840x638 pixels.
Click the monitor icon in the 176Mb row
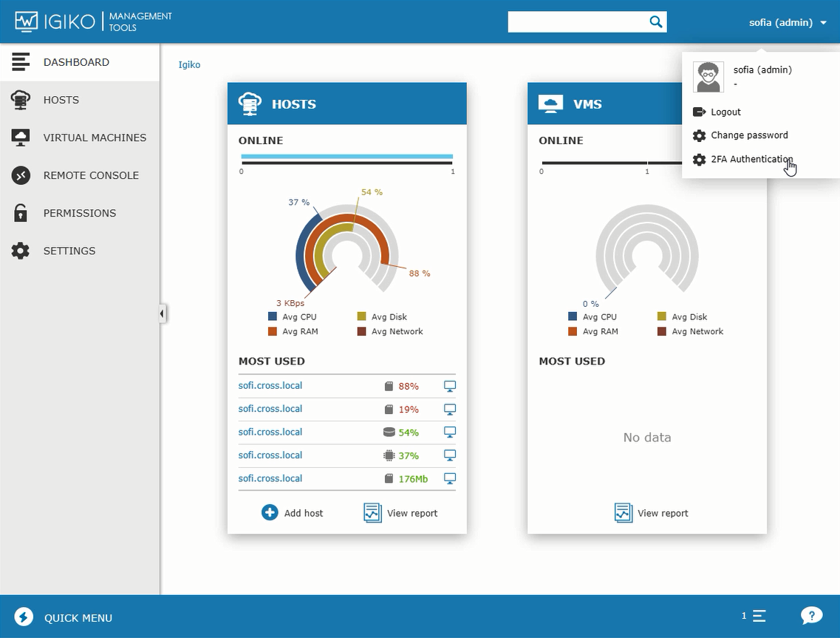point(450,479)
